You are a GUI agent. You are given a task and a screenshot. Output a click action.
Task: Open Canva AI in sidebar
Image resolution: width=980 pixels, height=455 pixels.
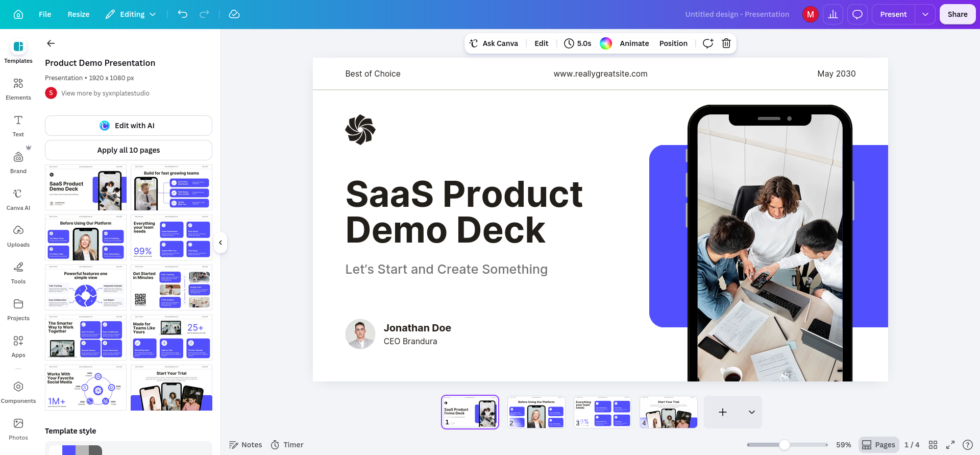pyautogui.click(x=18, y=199)
